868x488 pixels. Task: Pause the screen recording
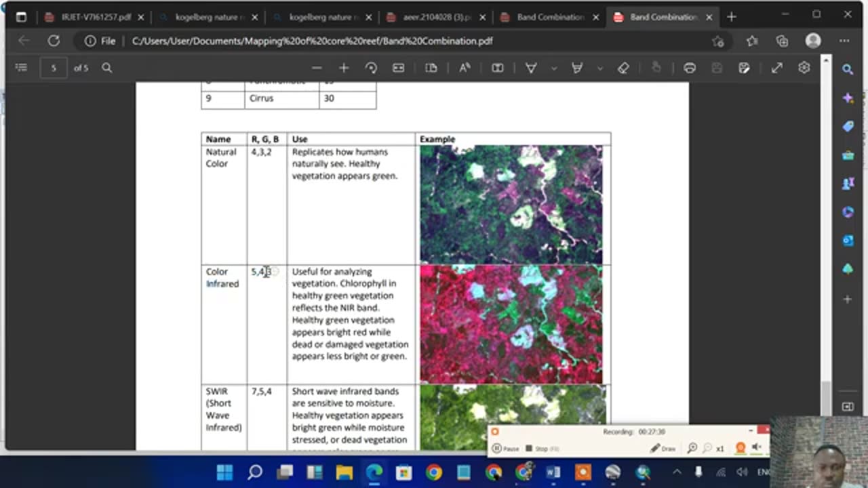click(x=505, y=449)
